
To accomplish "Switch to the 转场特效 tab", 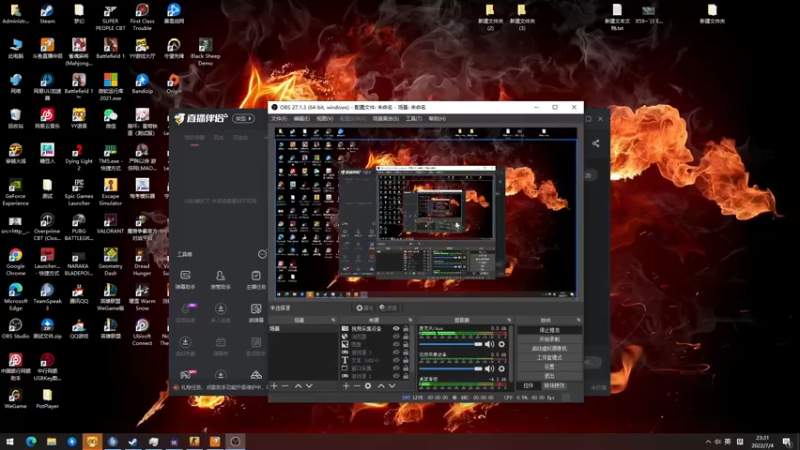I will coord(554,386).
